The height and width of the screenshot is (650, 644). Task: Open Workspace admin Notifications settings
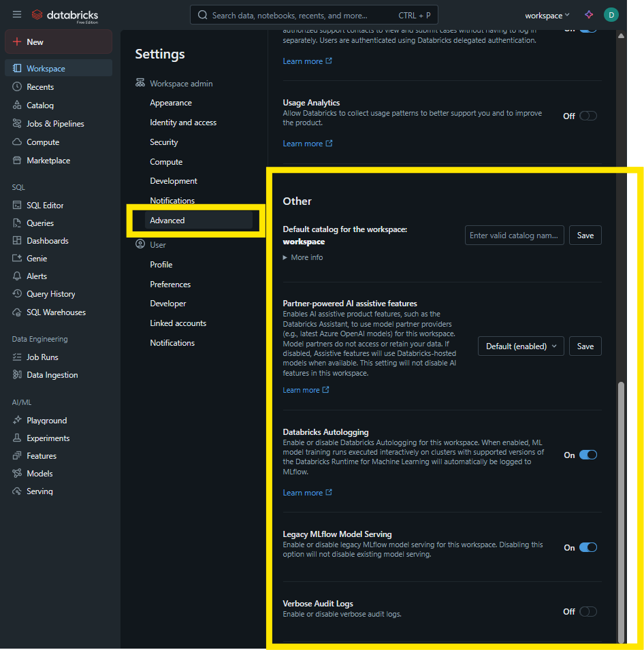click(x=172, y=200)
